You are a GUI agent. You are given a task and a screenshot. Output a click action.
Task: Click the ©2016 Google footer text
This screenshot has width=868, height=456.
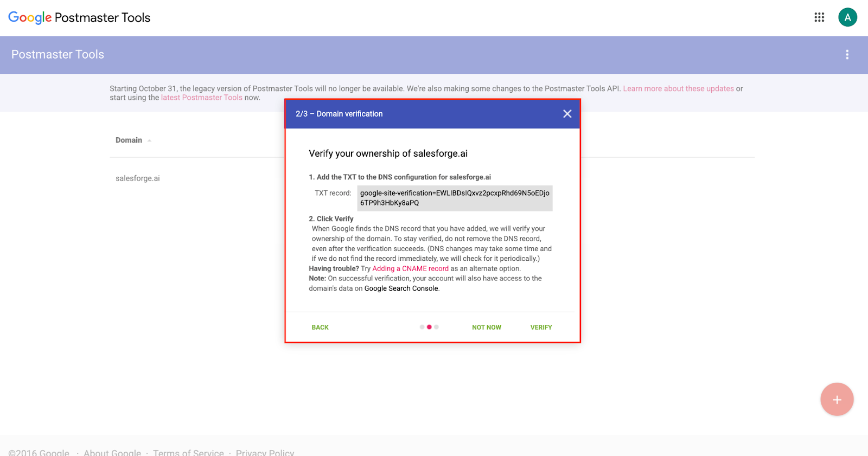point(39,453)
